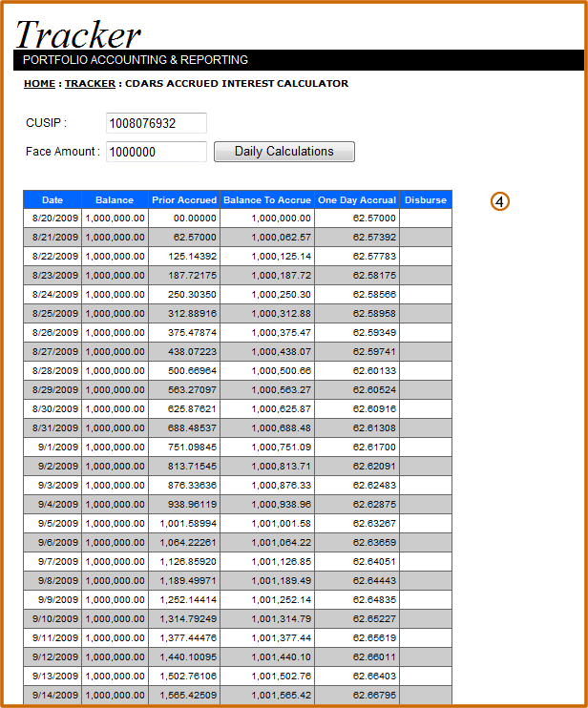This screenshot has width=588, height=708.
Task: Click the 9/8/2009 balance cell
Action: point(115,581)
